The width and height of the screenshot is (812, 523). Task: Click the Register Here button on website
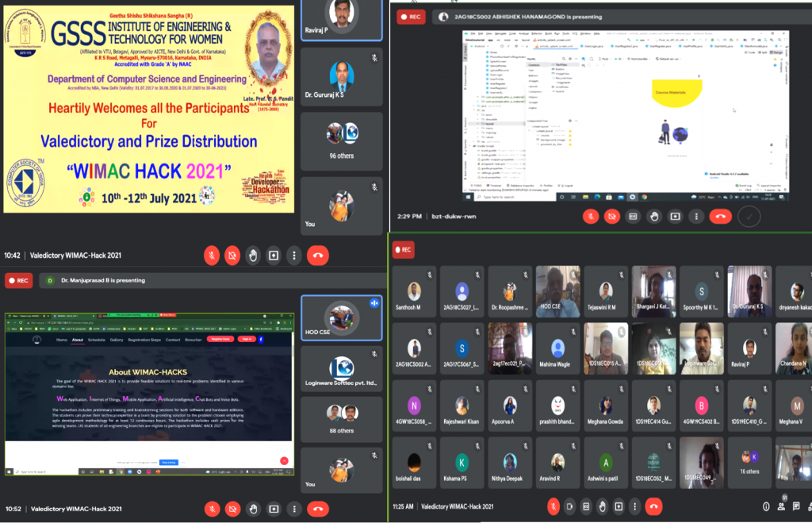220,339
